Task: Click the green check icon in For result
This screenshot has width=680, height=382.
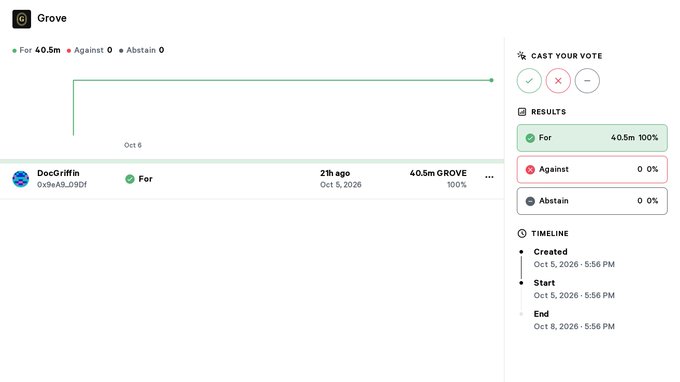Action: [x=530, y=138]
